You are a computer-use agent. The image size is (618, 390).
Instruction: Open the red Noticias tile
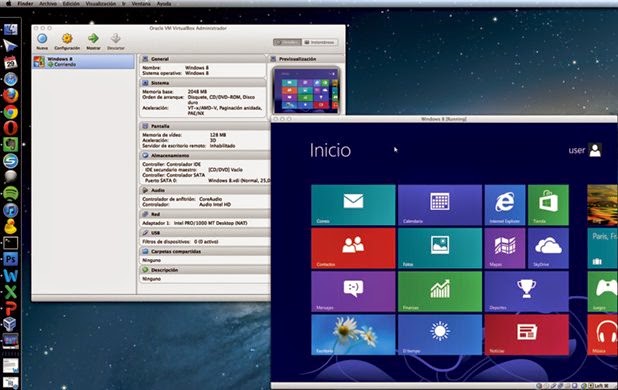pos(527,334)
